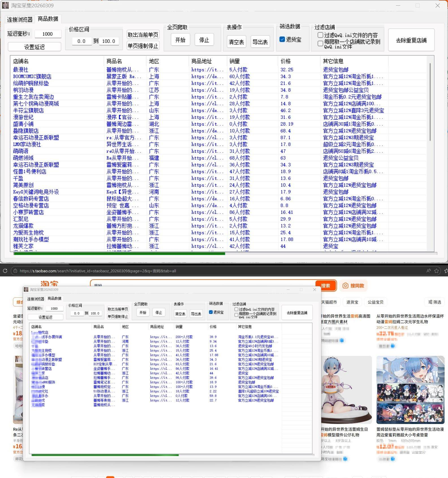The width and height of the screenshot is (448, 478).
Task: Toggle 退货宝 checkbox in the small window
Action: click(x=211, y=312)
